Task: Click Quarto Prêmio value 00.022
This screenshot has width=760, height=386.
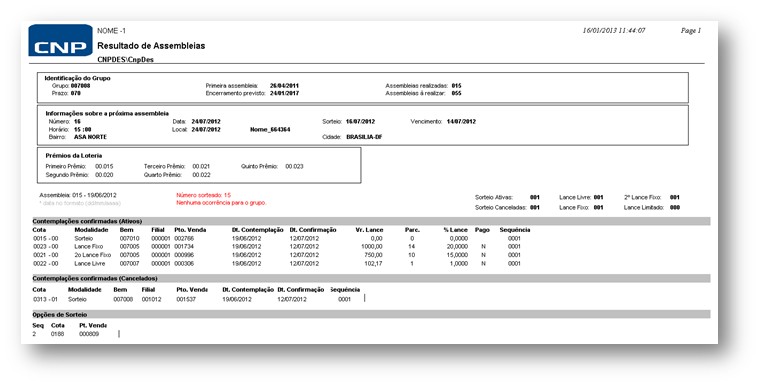Action: (201, 175)
